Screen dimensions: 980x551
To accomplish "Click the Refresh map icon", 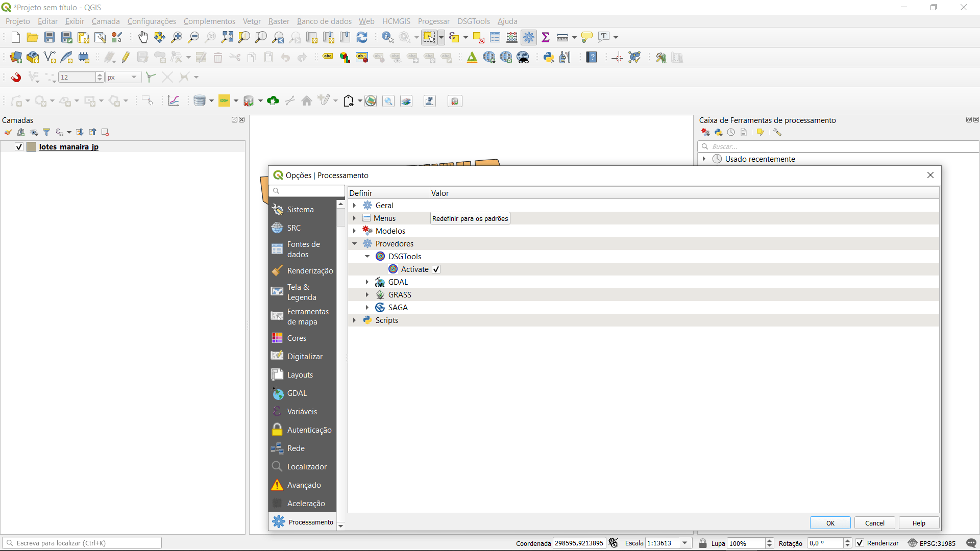I will coord(362,37).
